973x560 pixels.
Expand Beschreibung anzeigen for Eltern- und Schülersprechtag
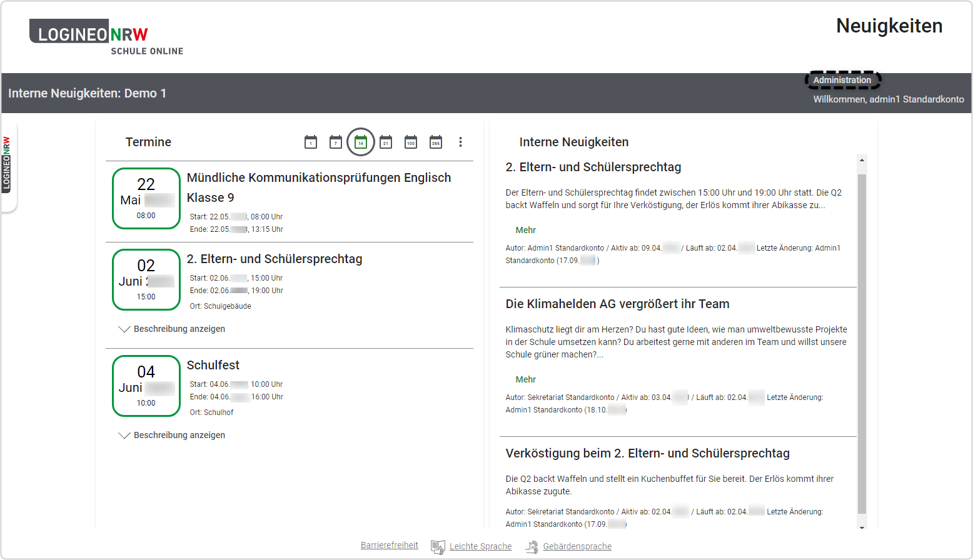[x=172, y=329]
